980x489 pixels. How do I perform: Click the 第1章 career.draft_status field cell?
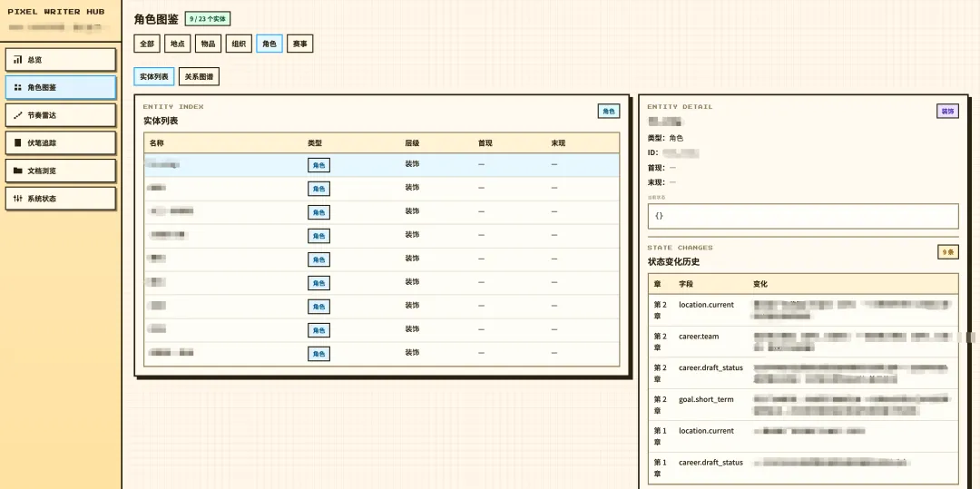coord(710,463)
